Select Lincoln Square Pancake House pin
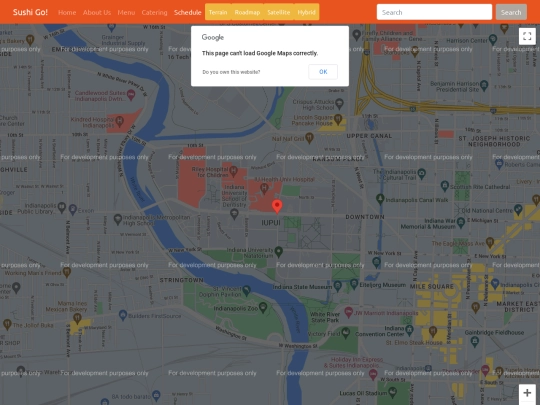Image resolution: width=540 pixels, height=405 pixels. [x=338, y=118]
